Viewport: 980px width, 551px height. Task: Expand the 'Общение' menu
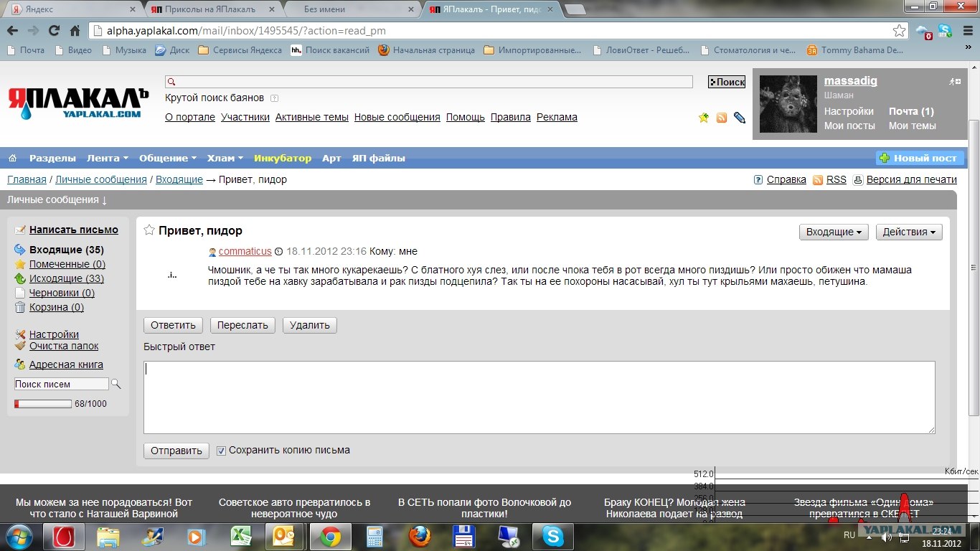pyautogui.click(x=168, y=158)
